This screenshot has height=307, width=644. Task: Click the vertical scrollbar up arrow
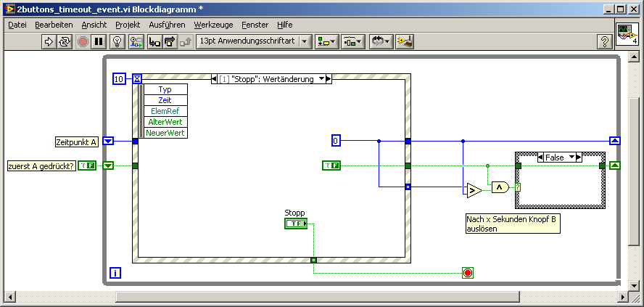pyautogui.click(x=634, y=57)
